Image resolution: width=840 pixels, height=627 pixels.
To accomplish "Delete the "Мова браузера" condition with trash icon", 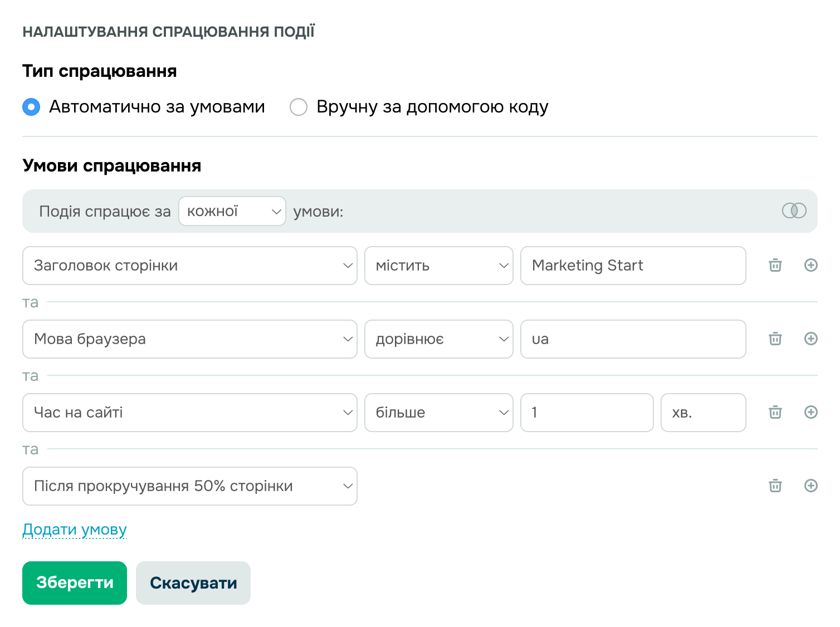I will [774, 339].
